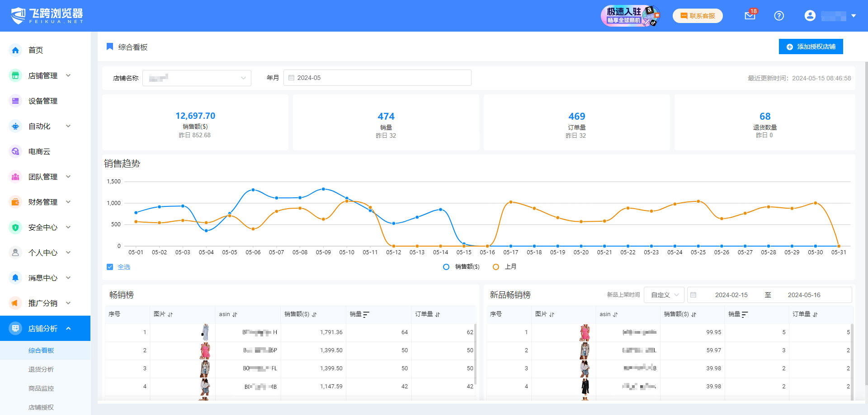Click the 联系客服 button

(698, 16)
